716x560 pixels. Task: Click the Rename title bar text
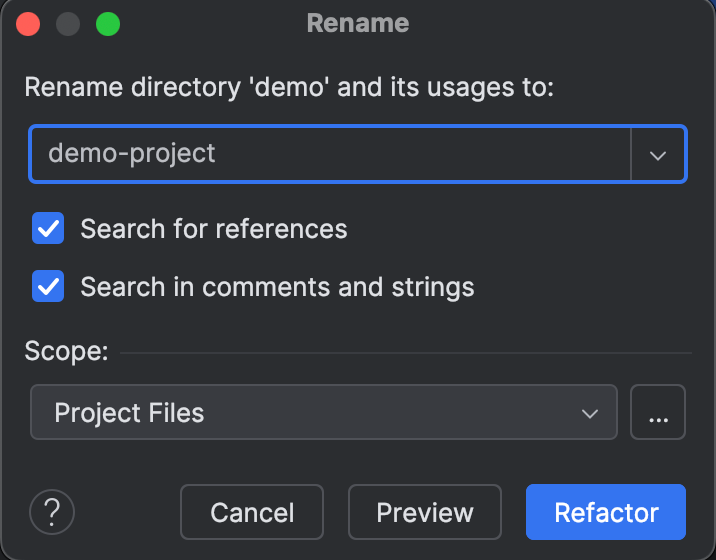click(357, 23)
